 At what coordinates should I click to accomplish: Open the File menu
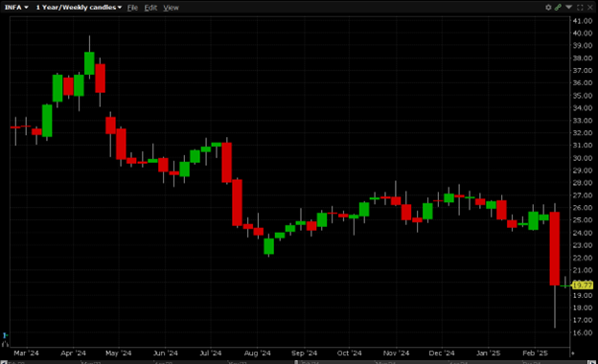pyautogui.click(x=132, y=8)
